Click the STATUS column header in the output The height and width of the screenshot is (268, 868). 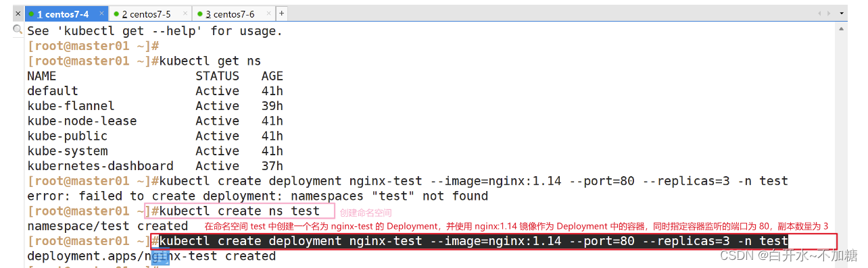coord(218,76)
